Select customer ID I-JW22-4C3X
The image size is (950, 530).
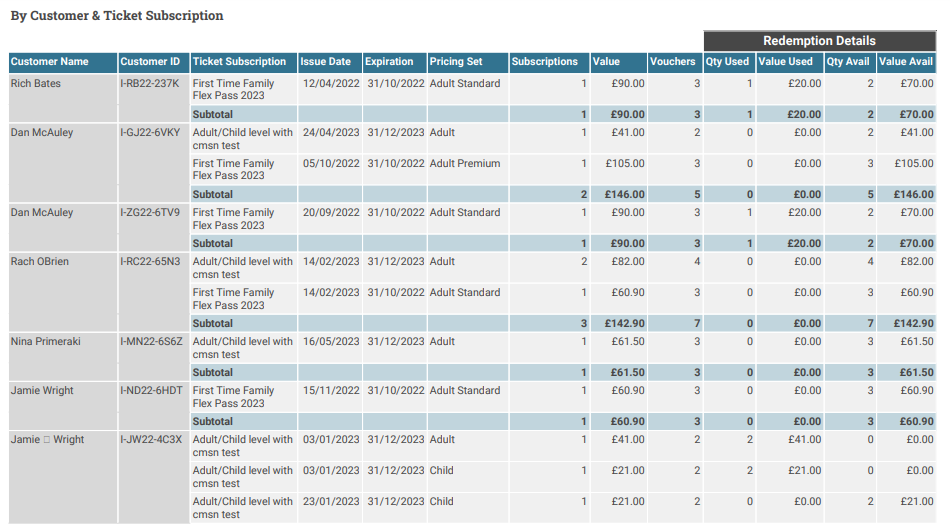coord(151,440)
